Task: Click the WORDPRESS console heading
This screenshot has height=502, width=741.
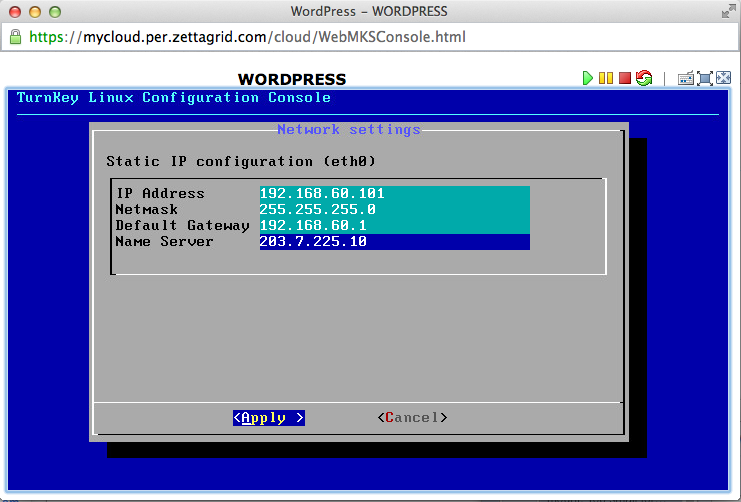Action: coord(292,79)
